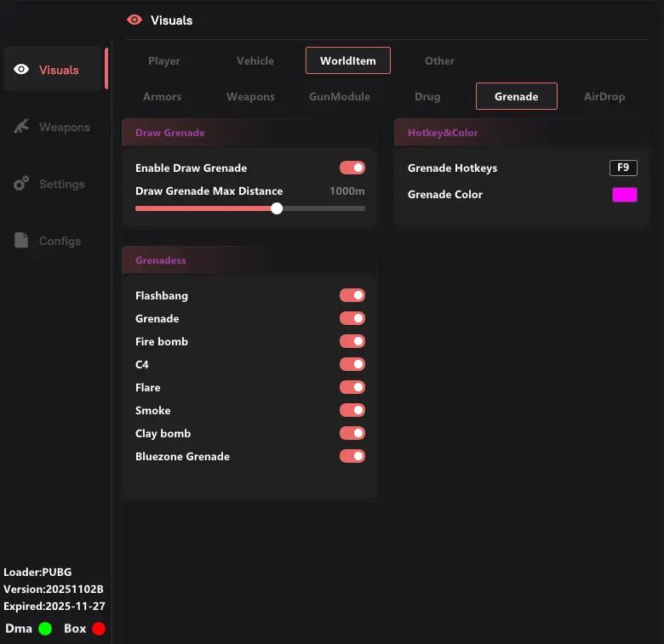Select the Vehicle tab

(x=255, y=61)
